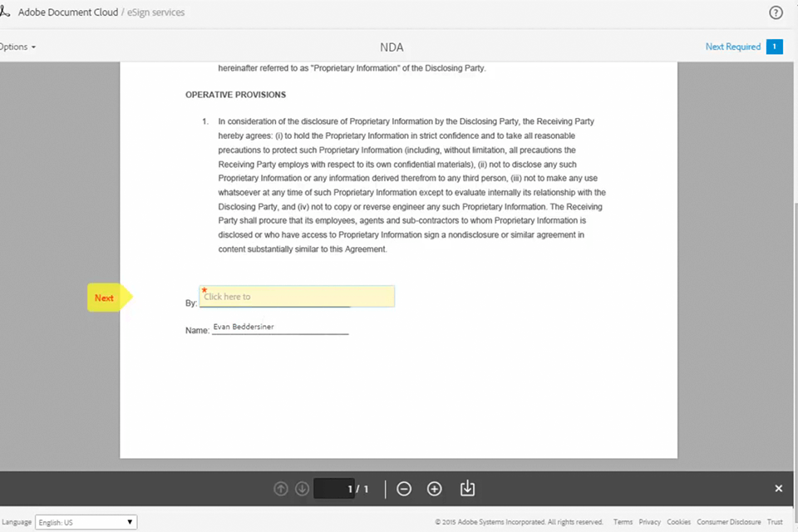Click the Adobe Document Cloud title text
The height and width of the screenshot is (532, 798).
pos(68,12)
